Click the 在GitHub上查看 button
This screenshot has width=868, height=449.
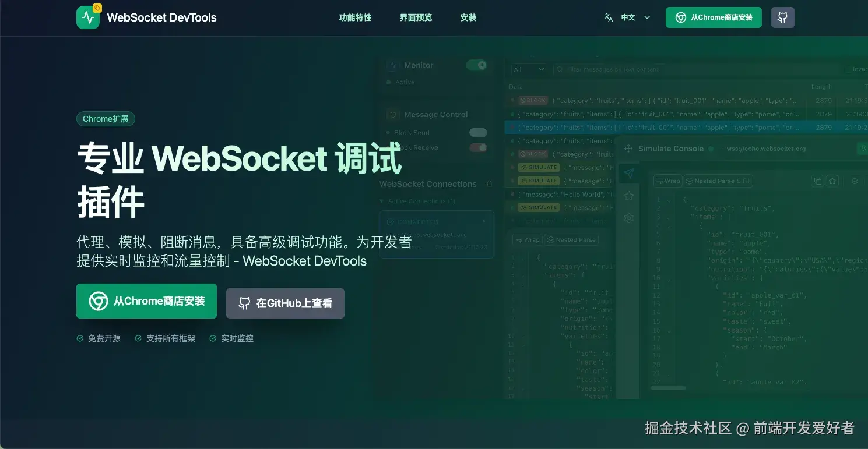(285, 303)
